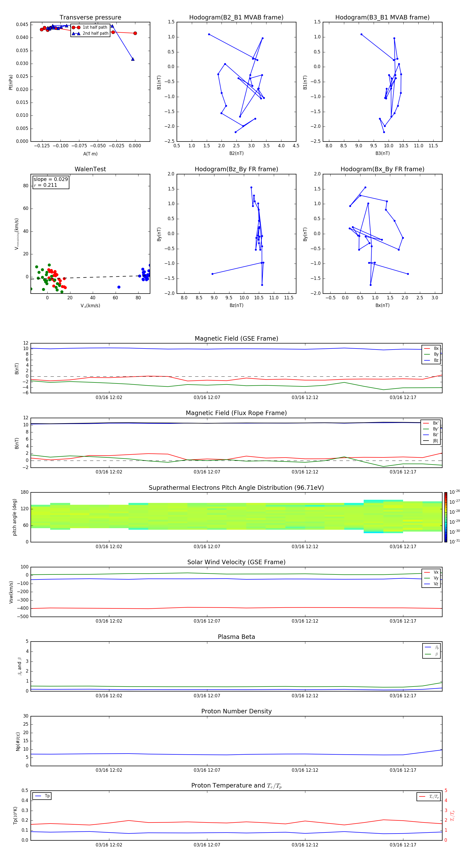Click the Bx legend entry in GSE magnetic field
The width and height of the screenshot is (473, 868).
click(x=431, y=349)
